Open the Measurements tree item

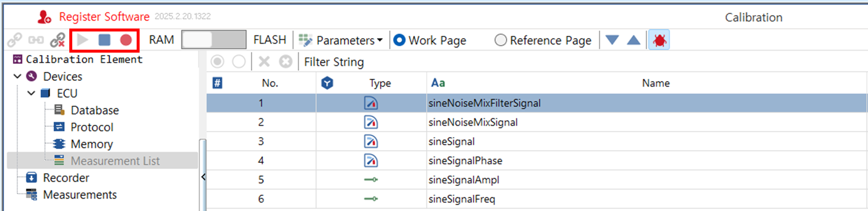pyautogui.click(x=80, y=195)
